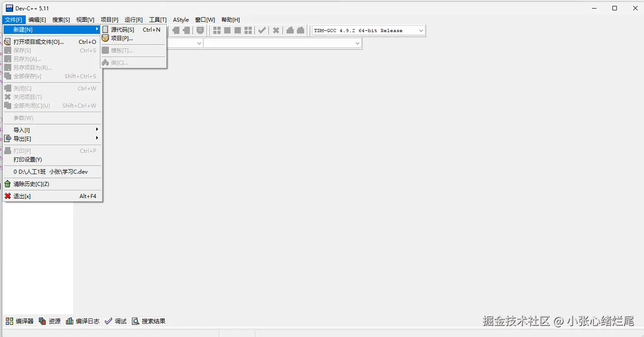Choose the 源代码[S] page icon in submenu

pyautogui.click(x=105, y=29)
